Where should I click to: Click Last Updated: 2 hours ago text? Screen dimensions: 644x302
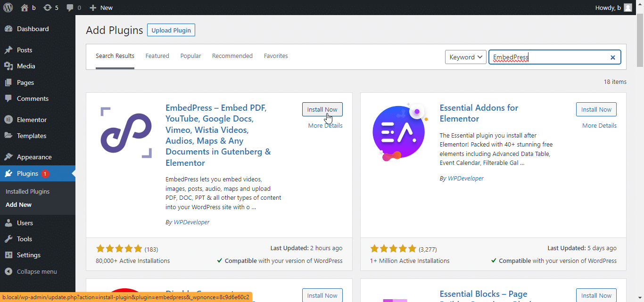(x=306, y=248)
